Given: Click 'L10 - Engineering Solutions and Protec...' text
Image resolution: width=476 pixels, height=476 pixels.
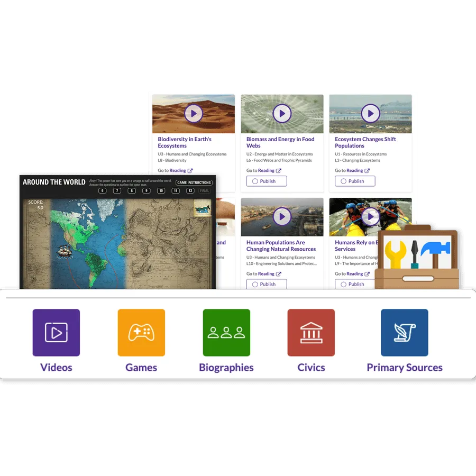Looking at the screenshot, I should pos(281,263).
